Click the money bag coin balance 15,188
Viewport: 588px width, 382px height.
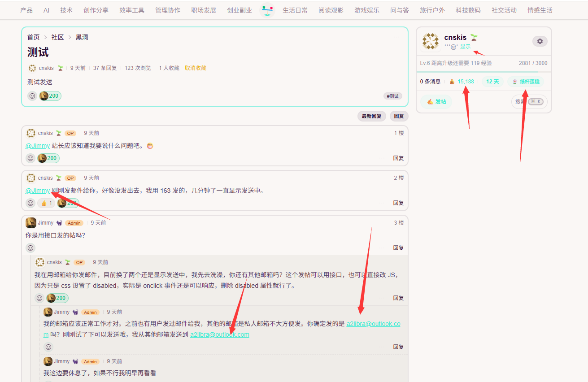(462, 82)
